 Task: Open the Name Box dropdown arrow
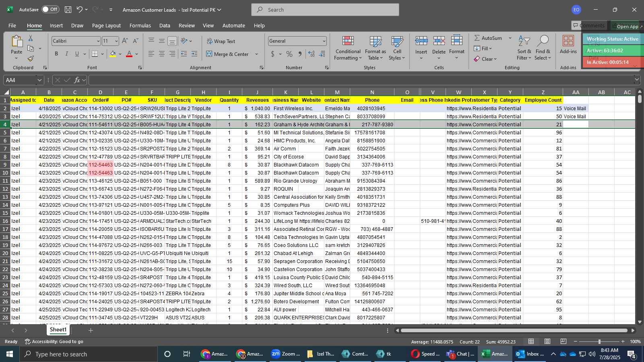pos(39,80)
